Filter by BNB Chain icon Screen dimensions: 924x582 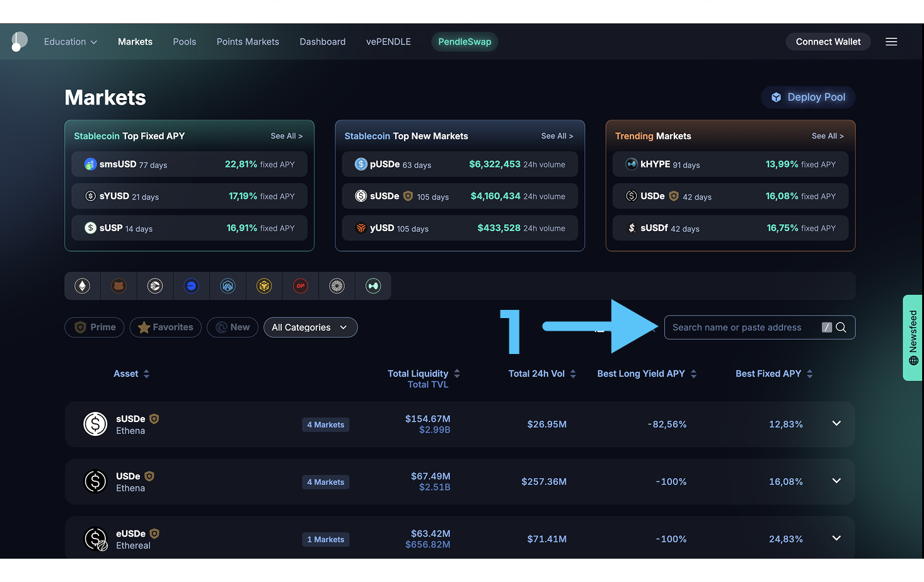point(264,286)
